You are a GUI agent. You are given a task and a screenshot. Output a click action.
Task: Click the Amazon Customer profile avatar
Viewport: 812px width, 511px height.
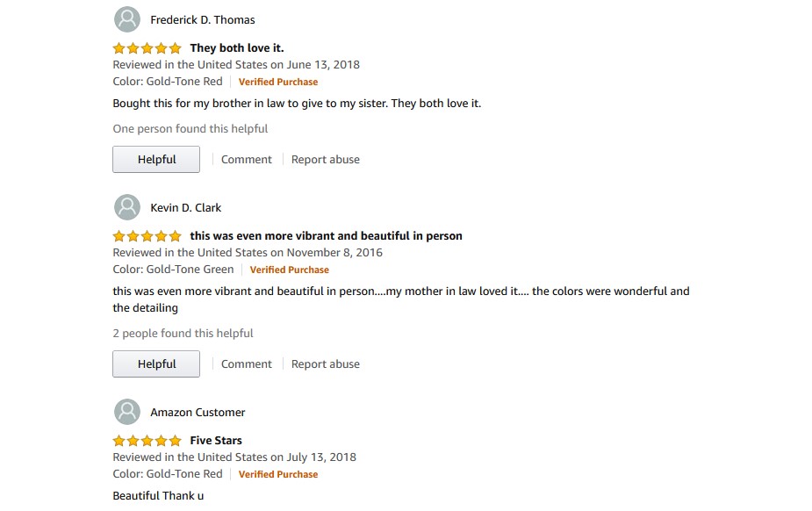(127, 412)
